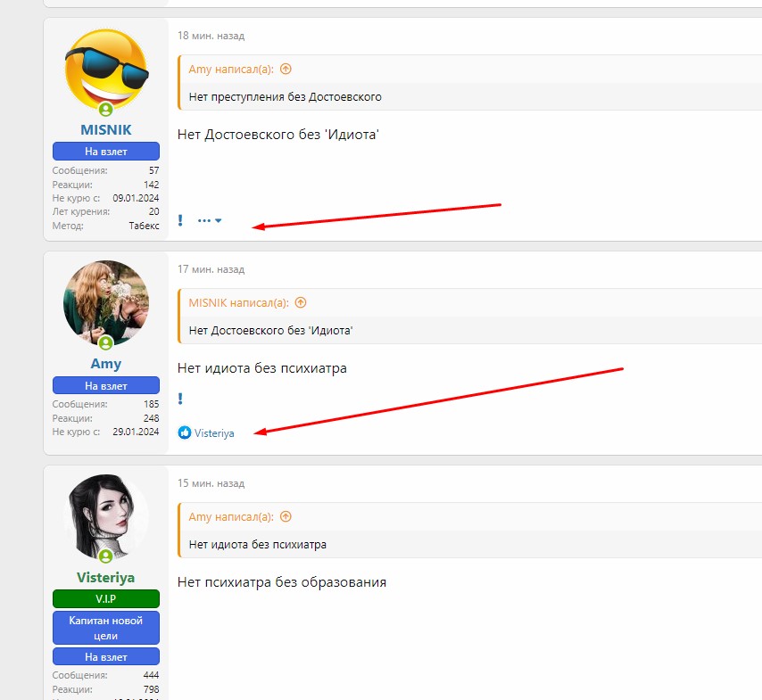Image resolution: width=762 pixels, height=700 pixels.
Task: Open '18 мин. назад' post timestamp
Action: 211,36
